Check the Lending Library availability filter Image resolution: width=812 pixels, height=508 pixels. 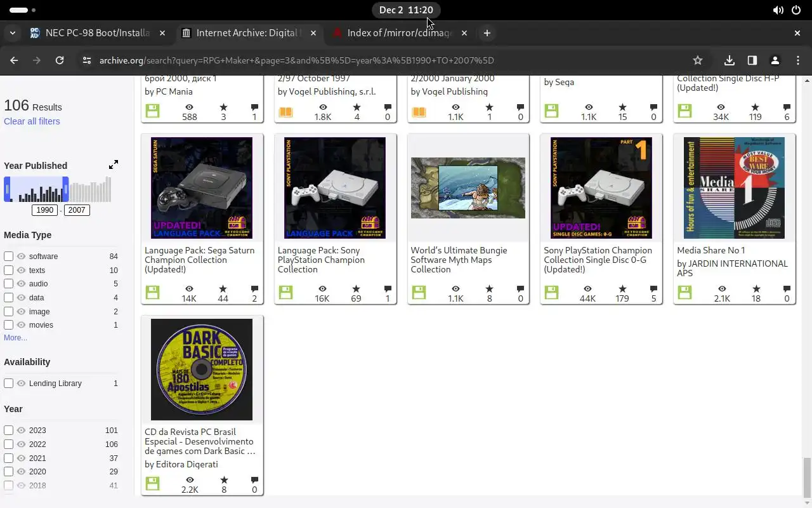pyautogui.click(x=9, y=384)
